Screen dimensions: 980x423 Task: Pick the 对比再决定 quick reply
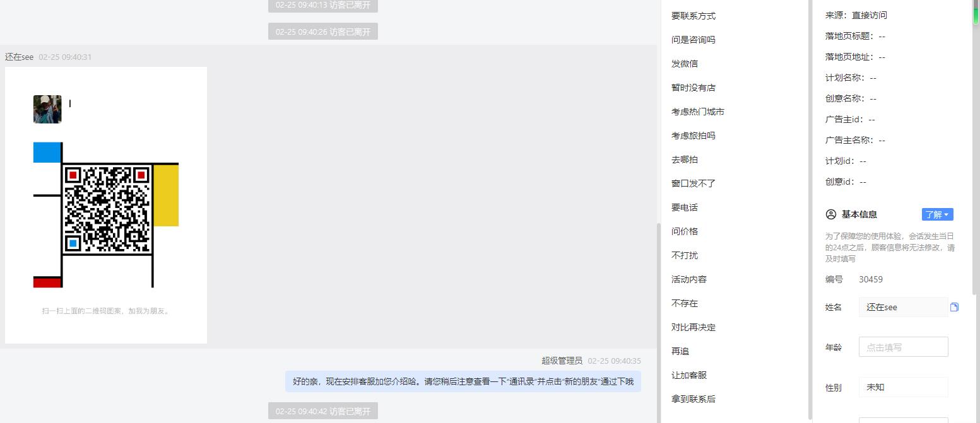point(694,327)
